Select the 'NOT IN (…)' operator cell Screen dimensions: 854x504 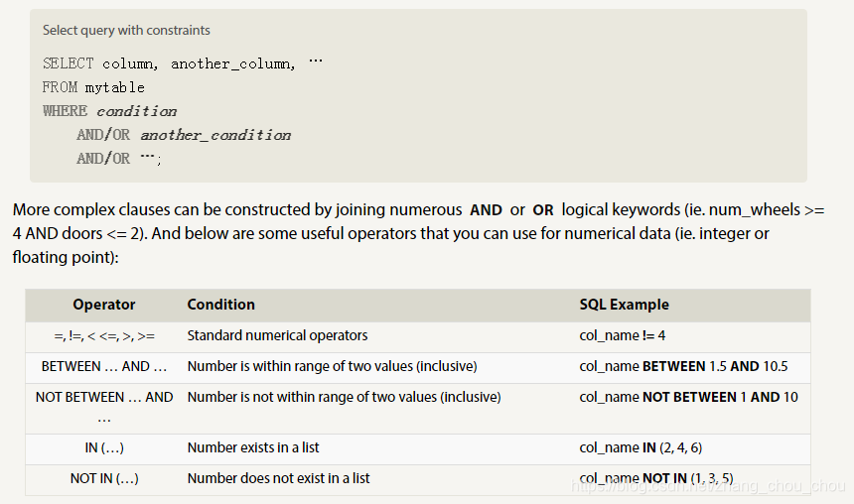[x=104, y=478]
